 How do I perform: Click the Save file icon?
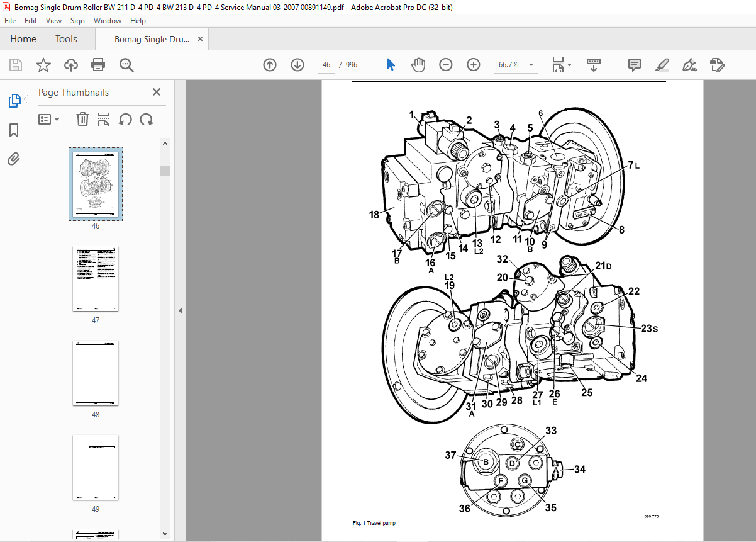tap(16, 65)
